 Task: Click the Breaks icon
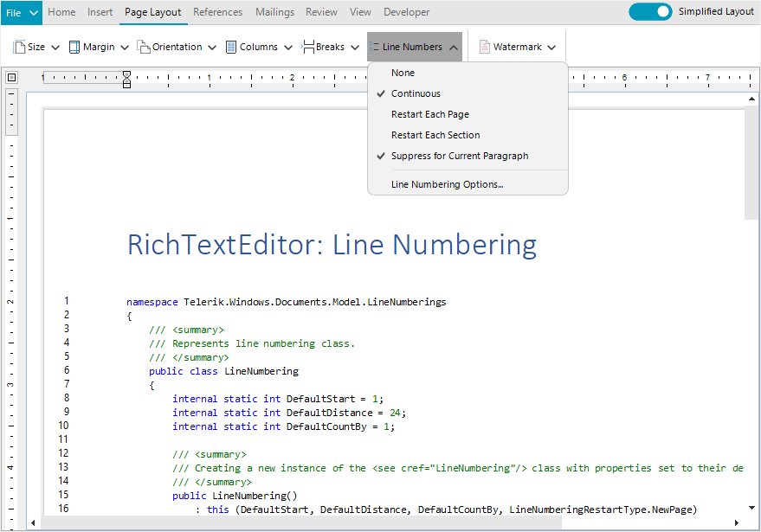pos(307,47)
